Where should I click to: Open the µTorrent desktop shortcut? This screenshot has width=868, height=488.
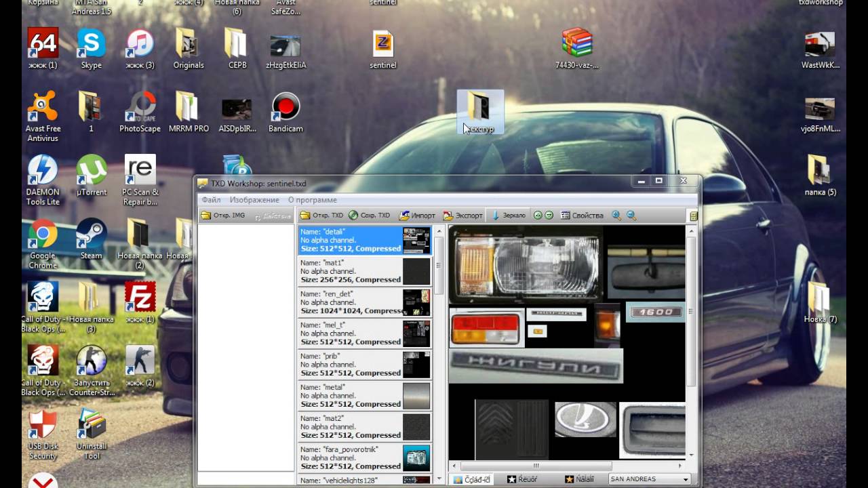91,176
